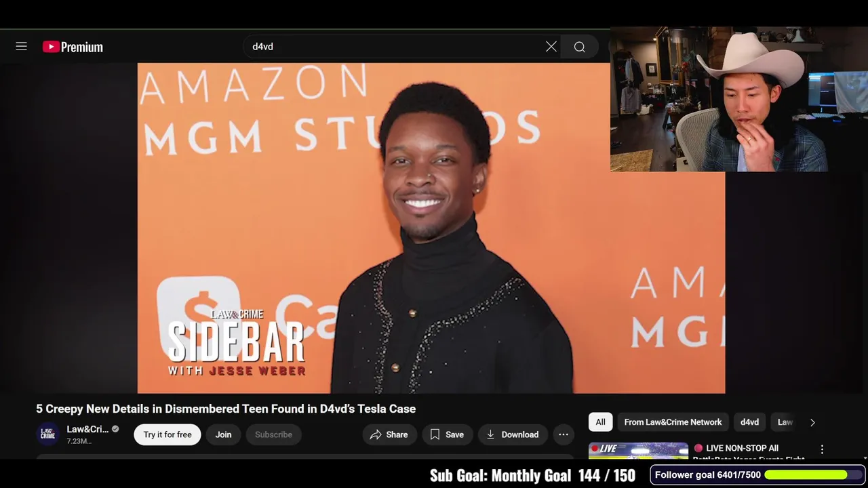Open the Law&Crime channel avatar
868x488 pixels.
(47, 434)
